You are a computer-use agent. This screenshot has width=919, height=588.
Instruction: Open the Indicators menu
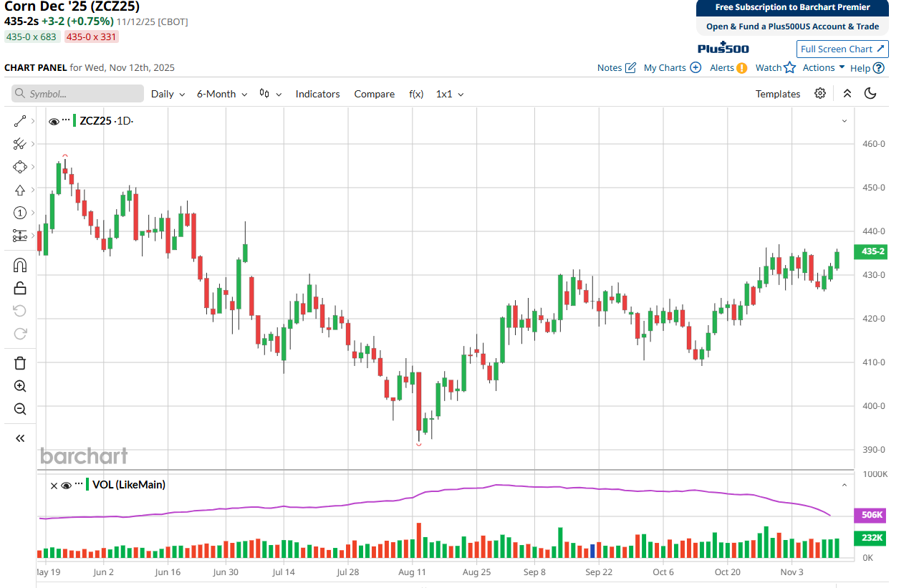click(317, 94)
